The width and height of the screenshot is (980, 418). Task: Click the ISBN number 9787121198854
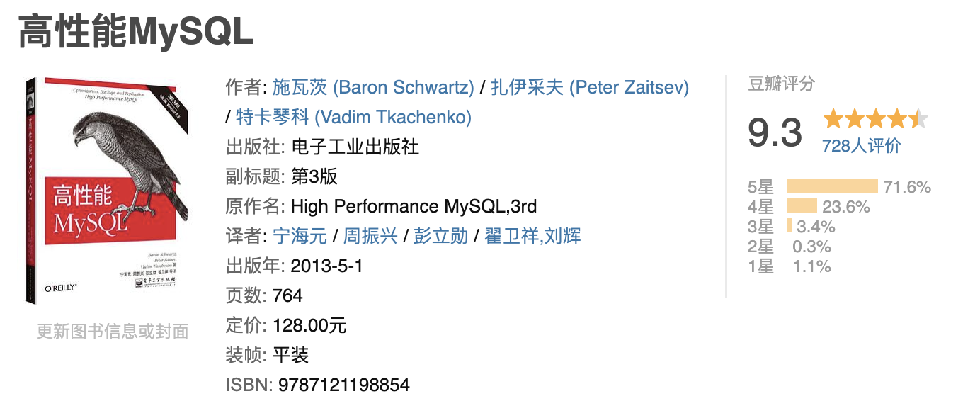click(344, 385)
